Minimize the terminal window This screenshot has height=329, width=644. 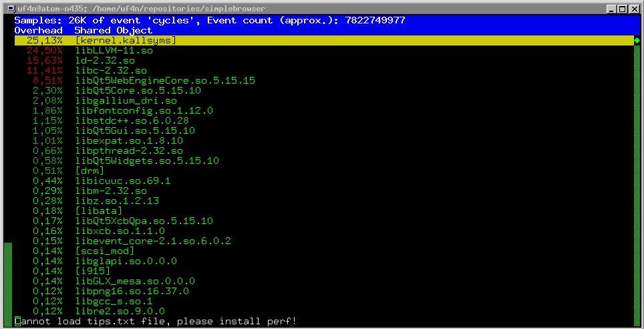[611, 9]
